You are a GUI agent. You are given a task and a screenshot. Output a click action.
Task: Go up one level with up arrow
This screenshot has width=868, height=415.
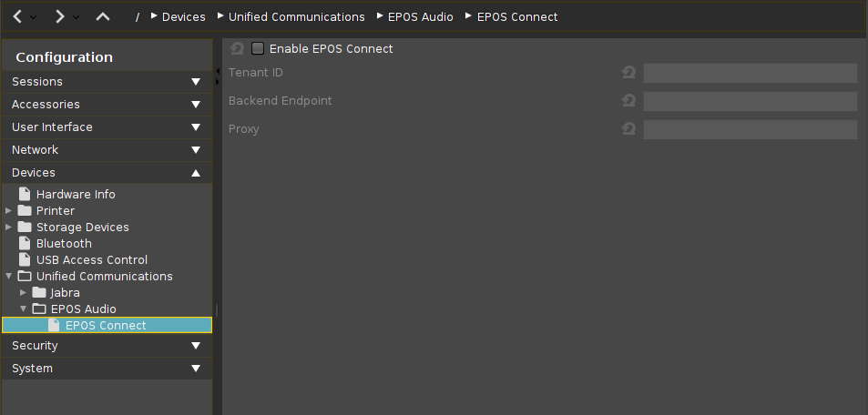click(103, 16)
